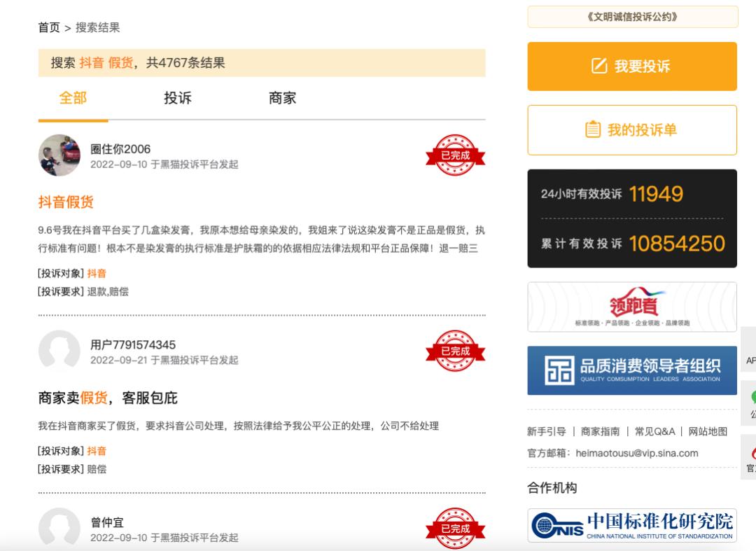This screenshot has width=756, height=551.
Task: Open 《文明诚信投诉公约》 at top right
Action: click(x=631, y=18)
